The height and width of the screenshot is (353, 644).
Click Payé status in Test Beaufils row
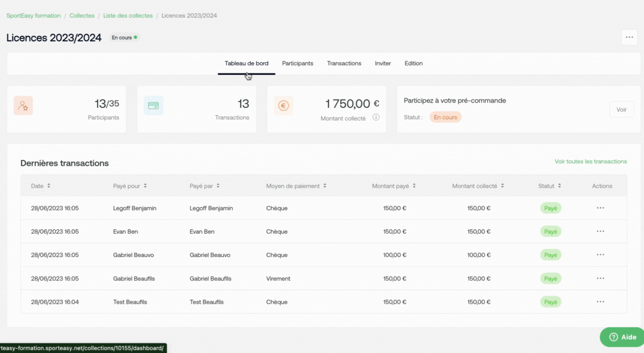550,302
